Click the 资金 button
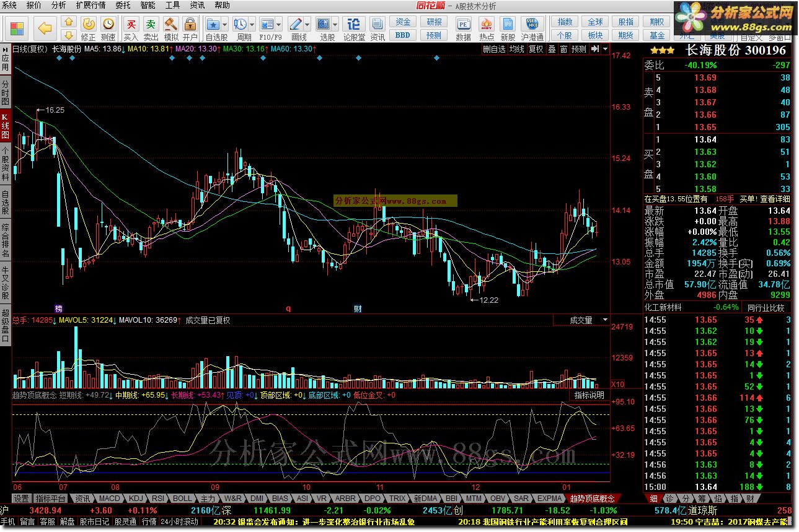 (x=403, y=22)
